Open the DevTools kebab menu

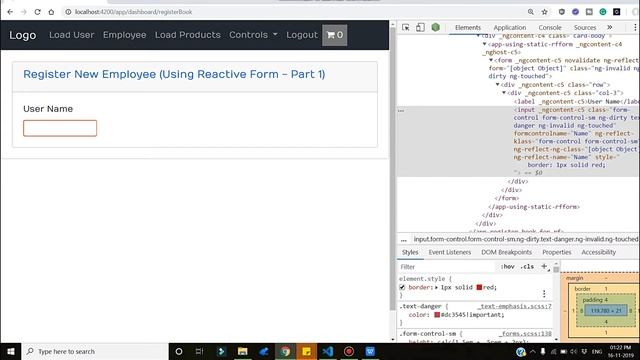pos(635,27)
